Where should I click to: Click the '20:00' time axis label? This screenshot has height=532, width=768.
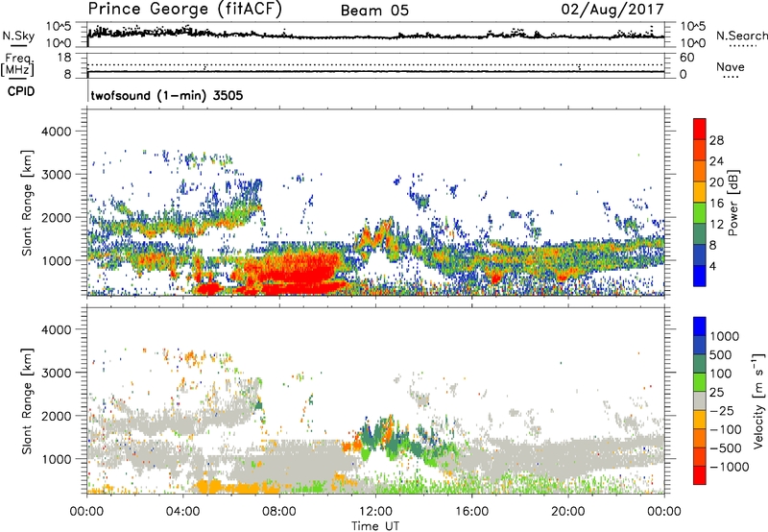567,512
